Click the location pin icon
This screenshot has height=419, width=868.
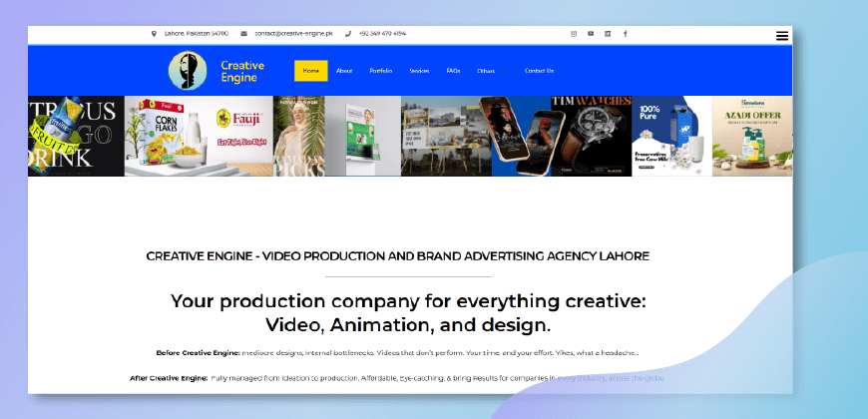154,34
